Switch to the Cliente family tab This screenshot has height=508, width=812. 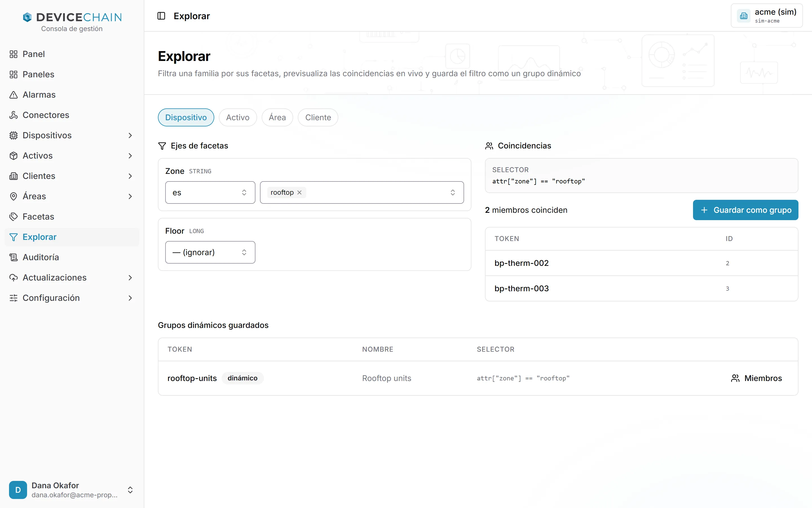[x=318, y=117]
